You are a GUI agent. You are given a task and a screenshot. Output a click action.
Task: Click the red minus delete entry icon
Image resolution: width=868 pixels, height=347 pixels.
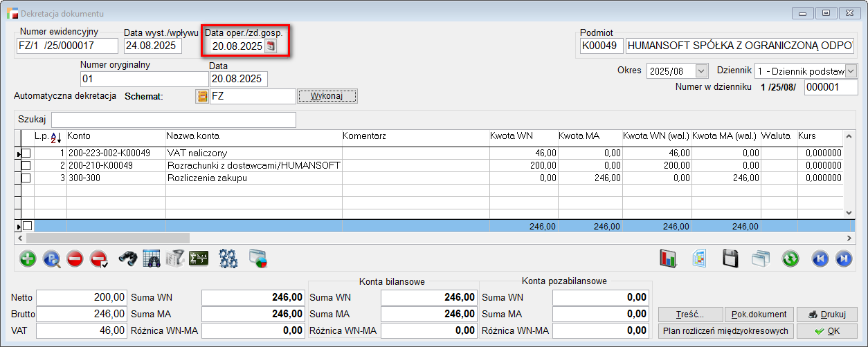[75, 259]
